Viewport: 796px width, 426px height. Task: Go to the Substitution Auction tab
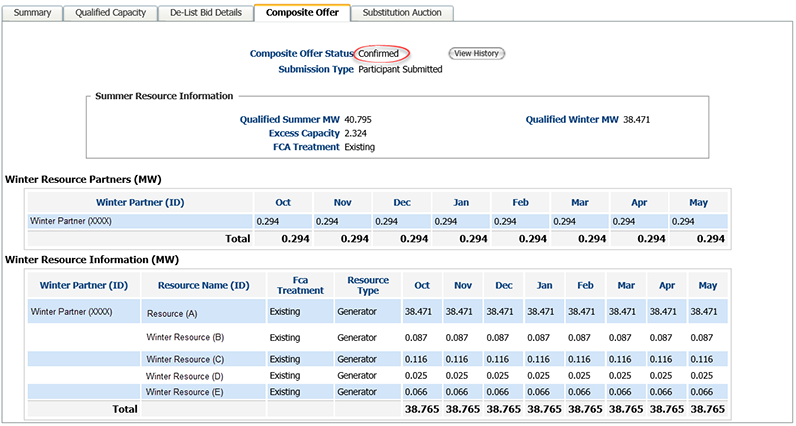point(402,13)
